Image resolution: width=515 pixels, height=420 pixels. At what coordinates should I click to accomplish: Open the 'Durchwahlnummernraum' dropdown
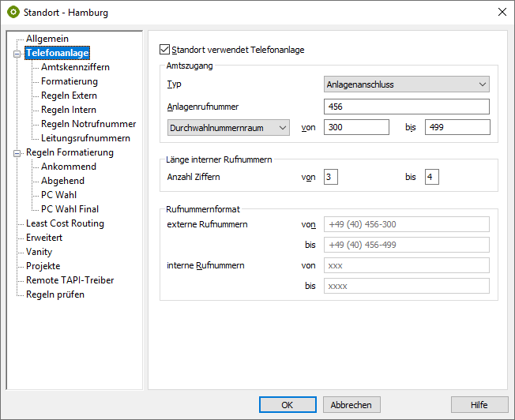coord(228,127)
